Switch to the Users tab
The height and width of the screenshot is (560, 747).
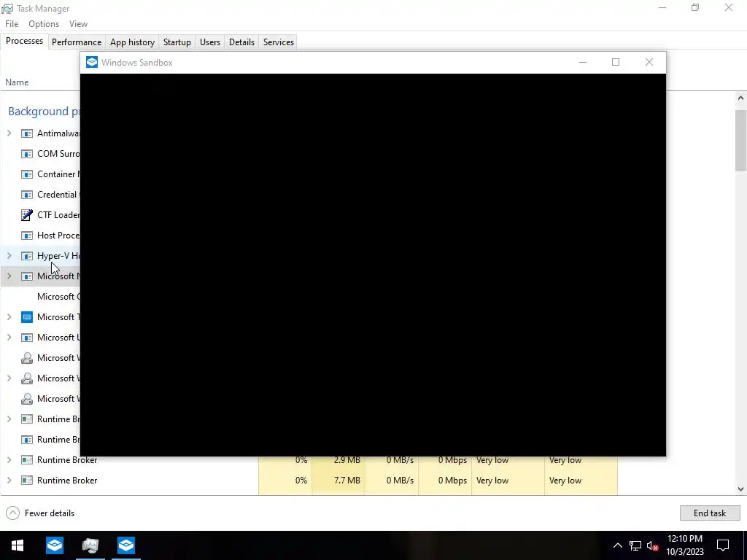[210, 42]
